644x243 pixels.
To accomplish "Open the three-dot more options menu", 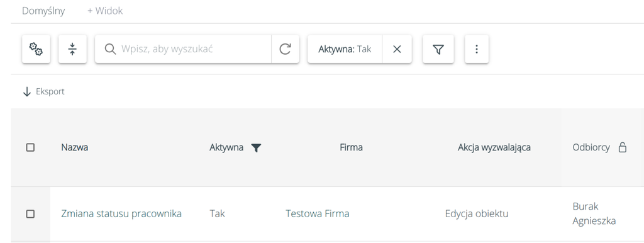I will (477, 49).
